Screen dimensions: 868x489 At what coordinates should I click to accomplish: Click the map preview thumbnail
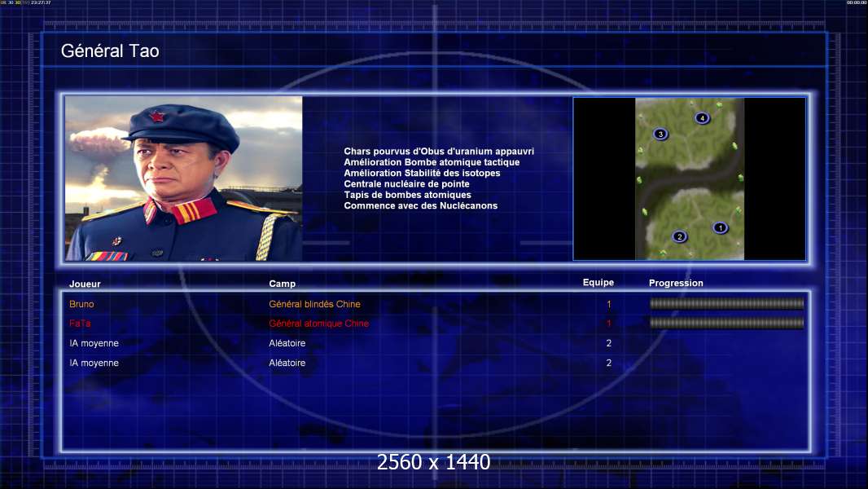(690, 178)
